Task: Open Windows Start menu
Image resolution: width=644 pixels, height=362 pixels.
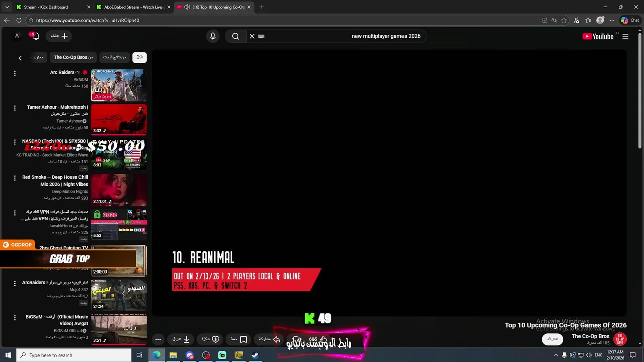Action: pyautogui.click(x=8, y=355)
